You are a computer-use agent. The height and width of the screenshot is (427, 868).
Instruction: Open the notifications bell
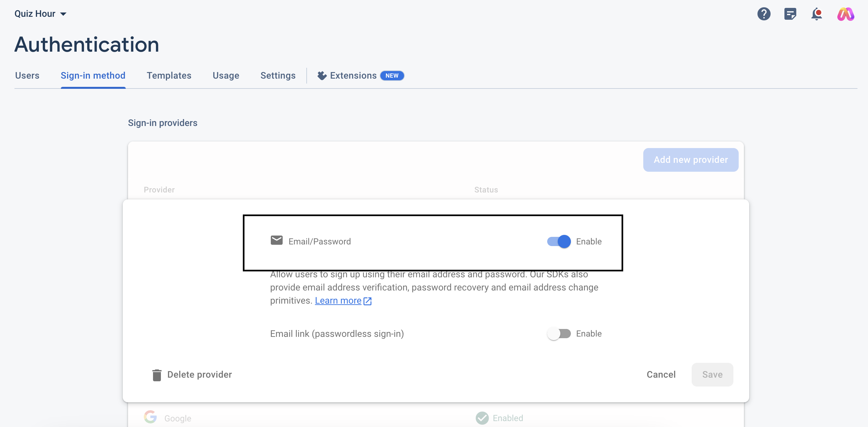click(816, 14)
